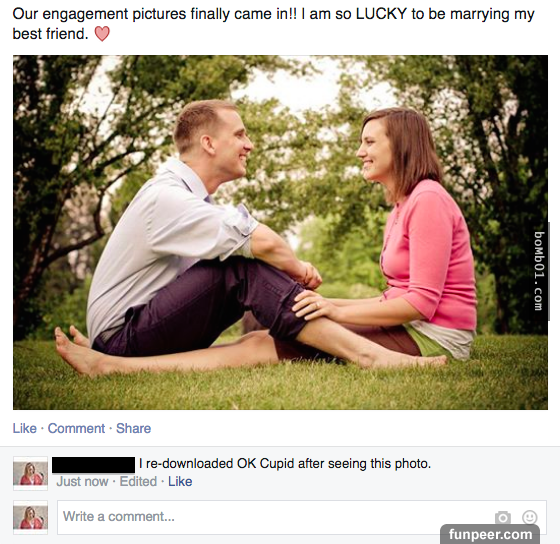Click the funpeer.com watermark badge
This screenshot has width=560, height=544.
(490, 534)
